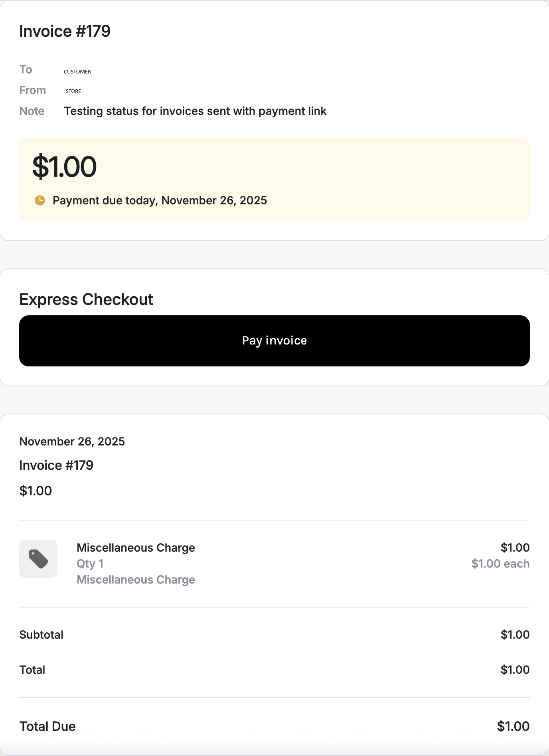Screen dimensions: 549x756
Task: Select the Invoice #179 page heading
Action: (65, 31)
